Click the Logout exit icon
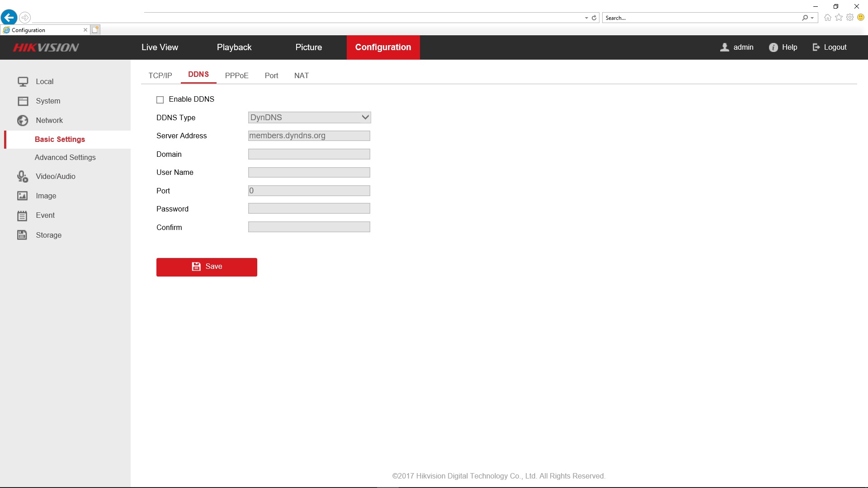868x488 pixels. click(816, 47)
